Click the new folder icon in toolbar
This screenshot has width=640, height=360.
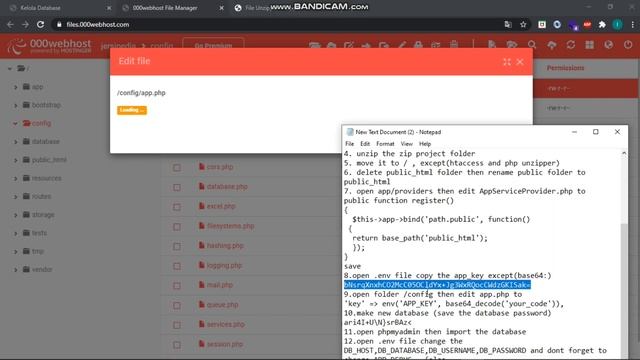(x=512, y=44)
